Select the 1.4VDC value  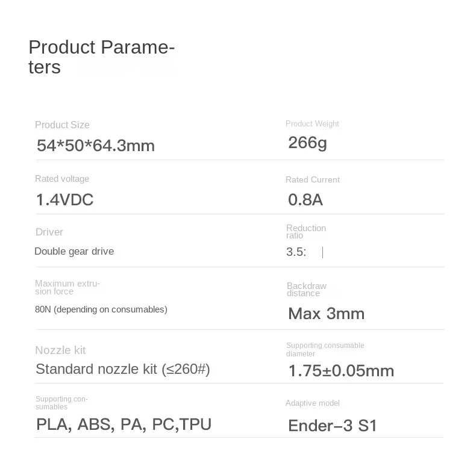[x=64, y=200]
